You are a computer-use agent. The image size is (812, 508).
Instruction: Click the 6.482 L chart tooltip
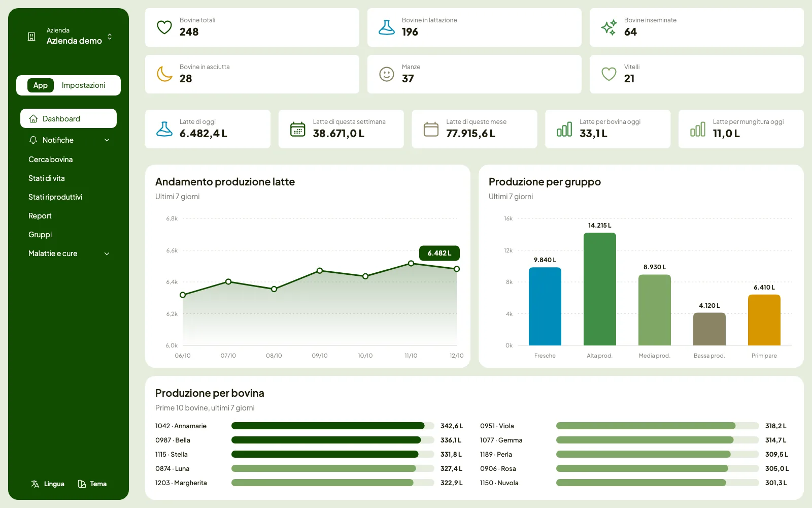click(x=439, y=253)
